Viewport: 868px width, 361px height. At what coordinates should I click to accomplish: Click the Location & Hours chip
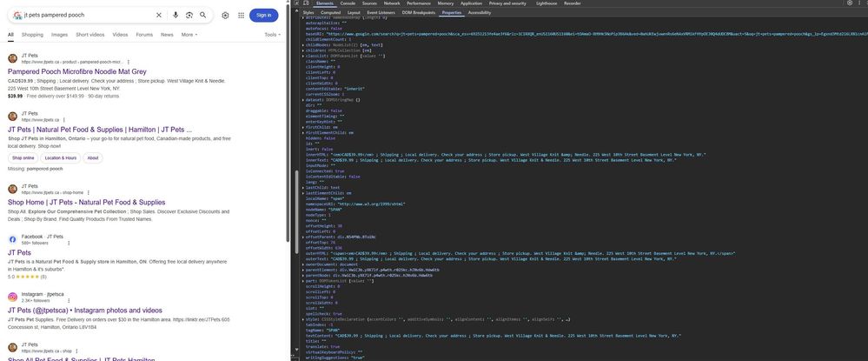[x=60, y=157]
